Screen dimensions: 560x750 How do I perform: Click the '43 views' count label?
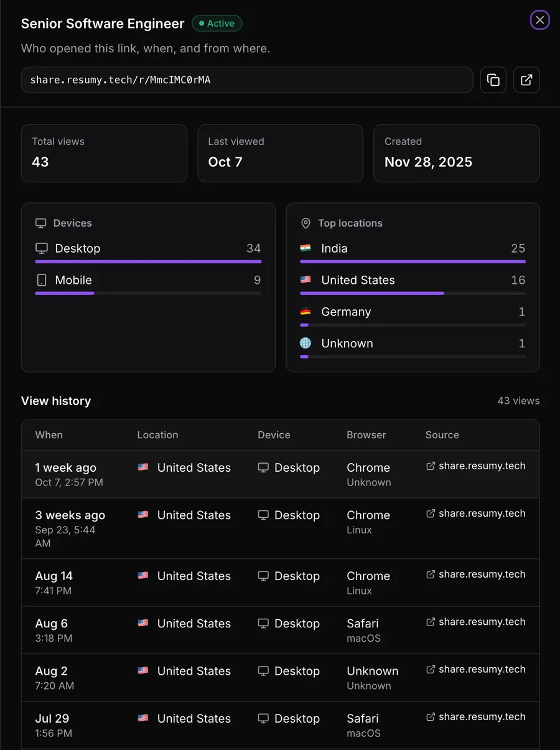tap(518, 401)
